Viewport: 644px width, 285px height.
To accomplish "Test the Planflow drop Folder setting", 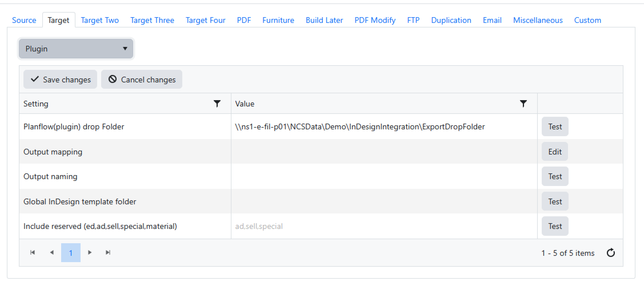I will [555, 126].
